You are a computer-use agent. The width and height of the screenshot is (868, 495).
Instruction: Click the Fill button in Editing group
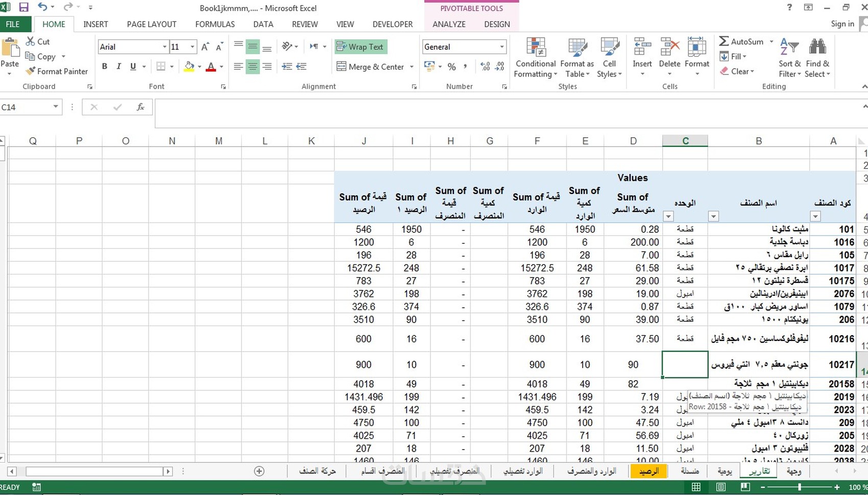click(x=734, y=57)
